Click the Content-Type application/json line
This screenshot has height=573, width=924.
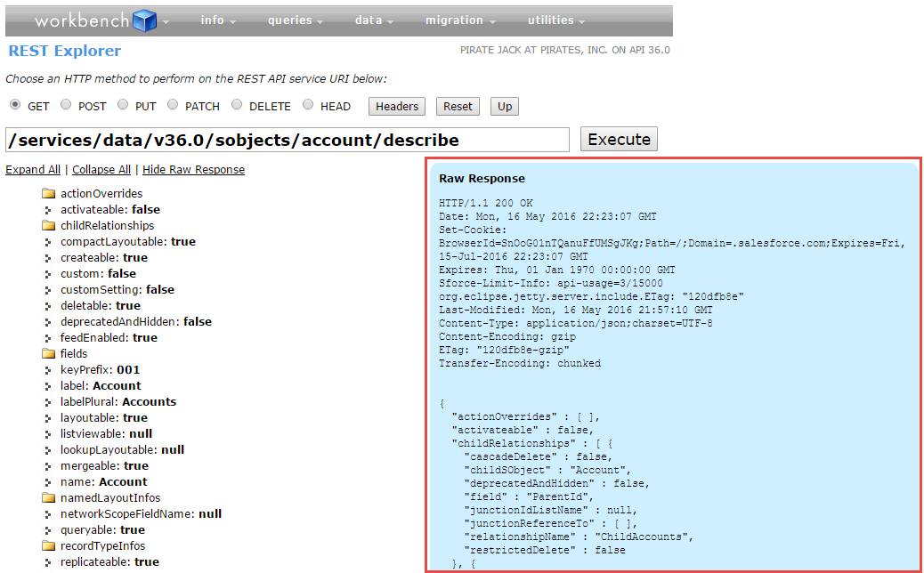pyautogui.click(x=576, y=323)
